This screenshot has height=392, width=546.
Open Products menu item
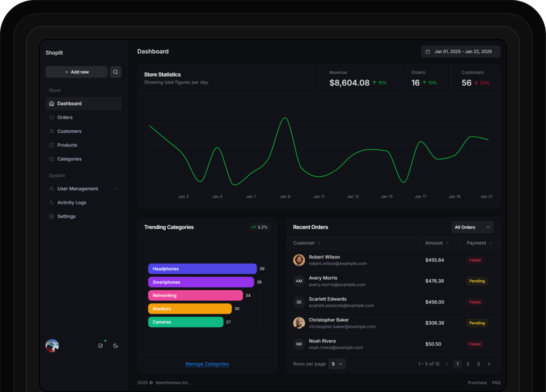coord(67,145)
